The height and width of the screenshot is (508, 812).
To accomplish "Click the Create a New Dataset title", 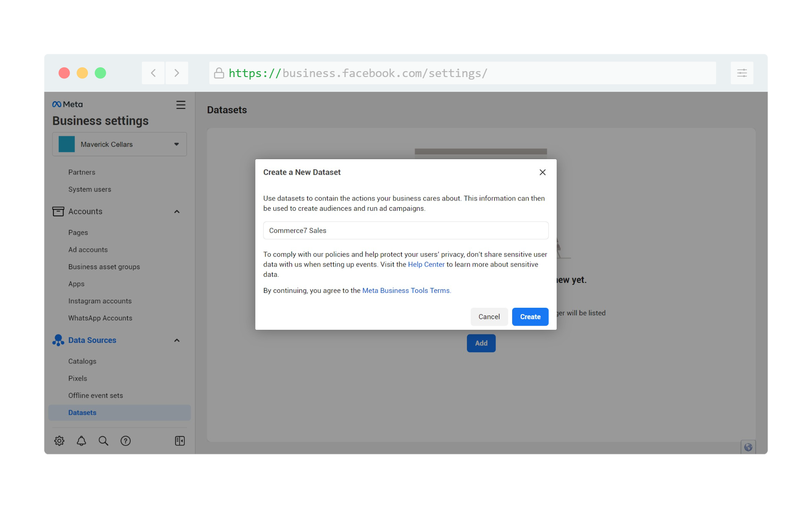I will click(x=302, y=172).
